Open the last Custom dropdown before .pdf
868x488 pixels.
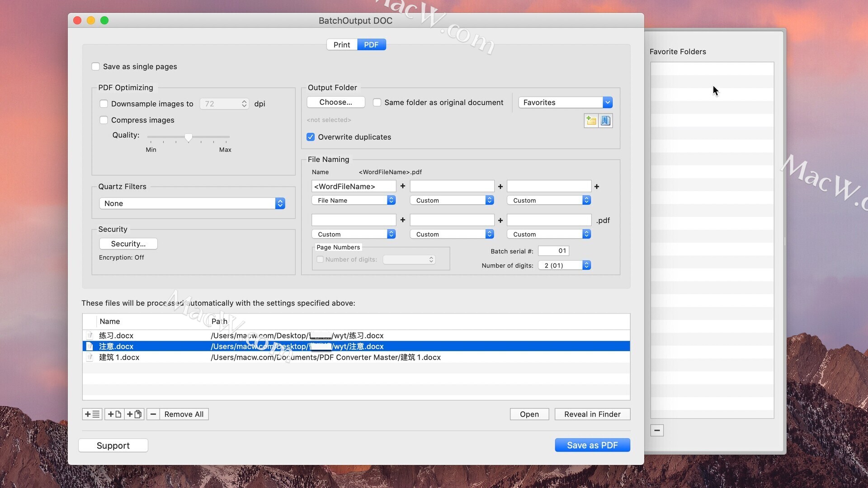549,234
